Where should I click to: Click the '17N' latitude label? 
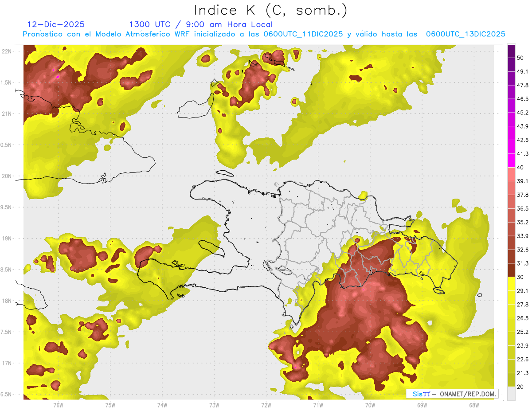tap(7, 364)
